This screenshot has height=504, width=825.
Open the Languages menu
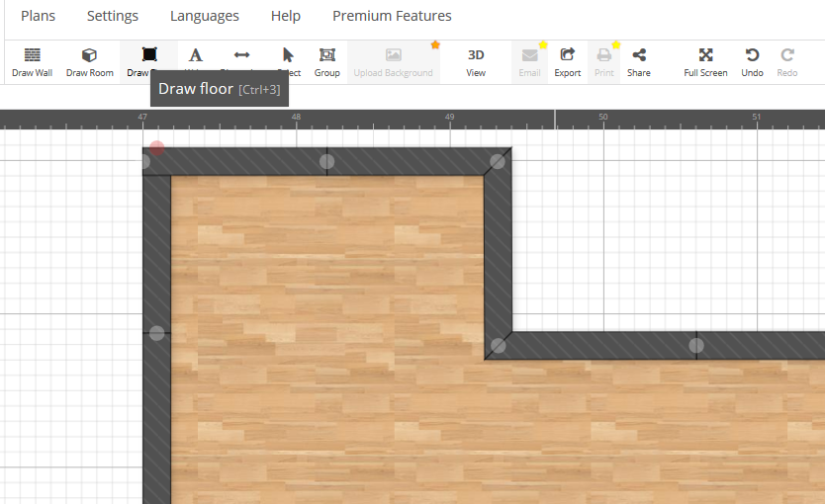204,16
